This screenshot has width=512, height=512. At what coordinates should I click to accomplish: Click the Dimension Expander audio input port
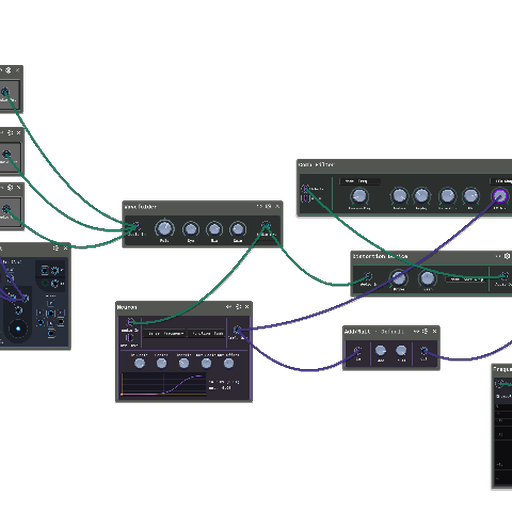(368, 276)
